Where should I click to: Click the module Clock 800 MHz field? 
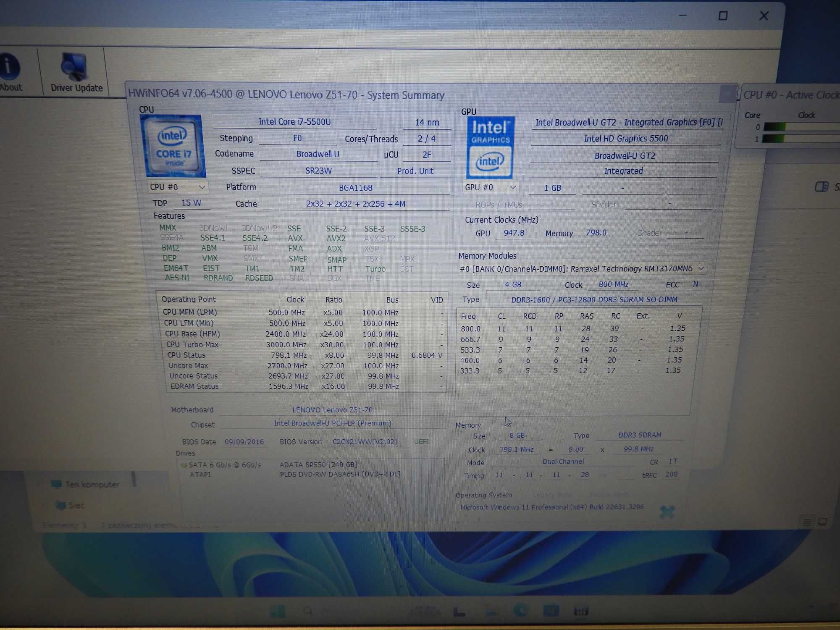tap(613, 284)
